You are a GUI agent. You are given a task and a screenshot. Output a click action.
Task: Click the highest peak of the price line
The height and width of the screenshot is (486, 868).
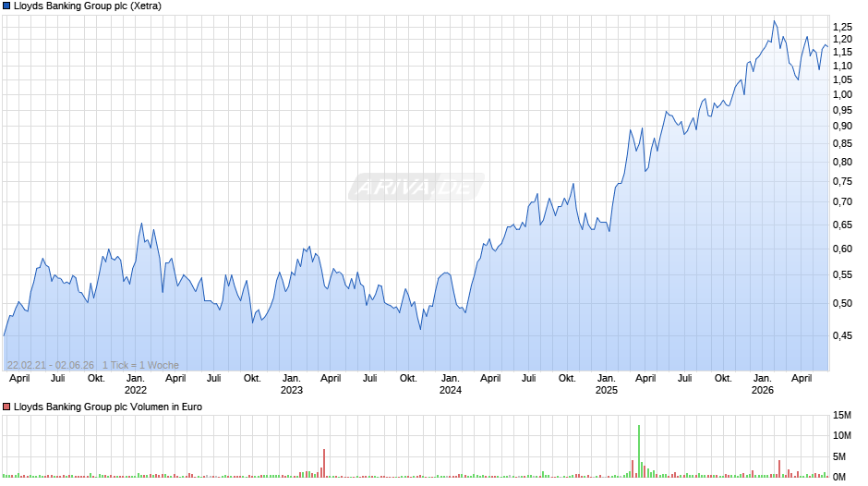point(775,21)
